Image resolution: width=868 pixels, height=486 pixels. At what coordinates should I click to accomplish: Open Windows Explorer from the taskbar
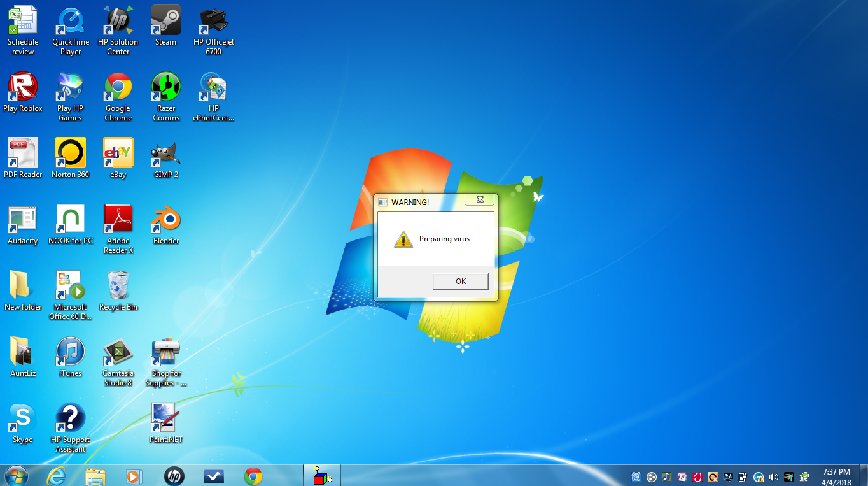pos(95,476)
